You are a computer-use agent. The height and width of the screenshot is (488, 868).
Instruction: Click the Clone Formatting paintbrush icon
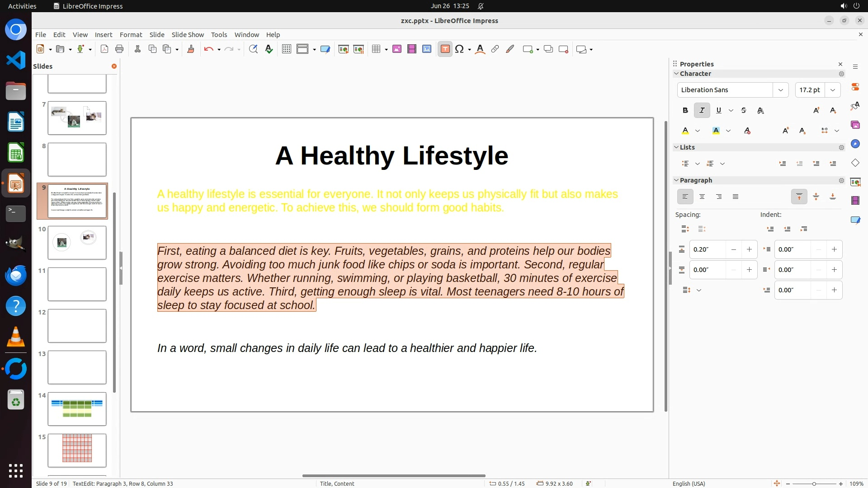pos(190,49)
